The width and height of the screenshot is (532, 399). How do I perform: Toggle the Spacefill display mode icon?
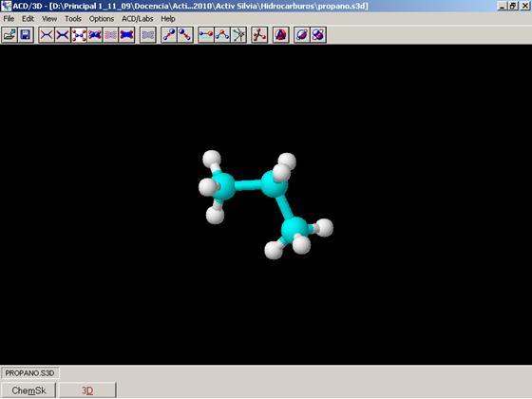[95, 35]
